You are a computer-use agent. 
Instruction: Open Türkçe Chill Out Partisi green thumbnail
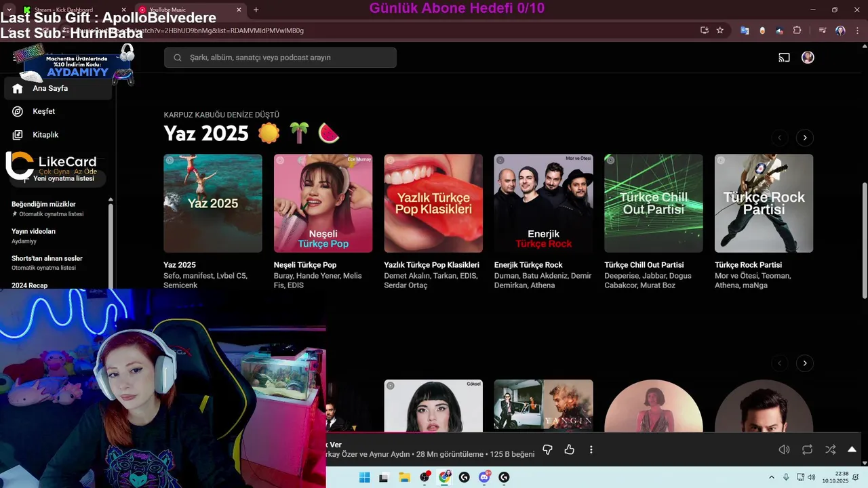coord(654,203)
